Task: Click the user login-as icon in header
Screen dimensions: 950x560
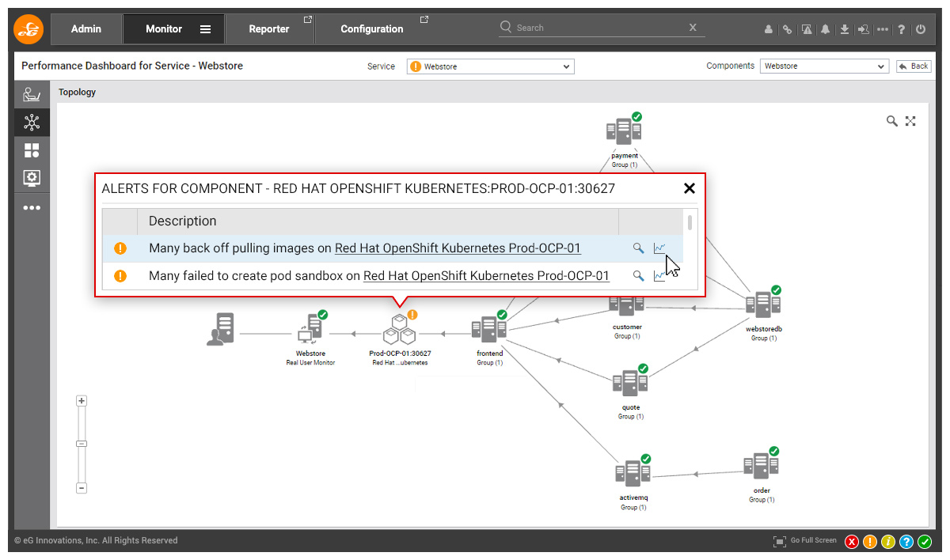Action: pos(864,29)
